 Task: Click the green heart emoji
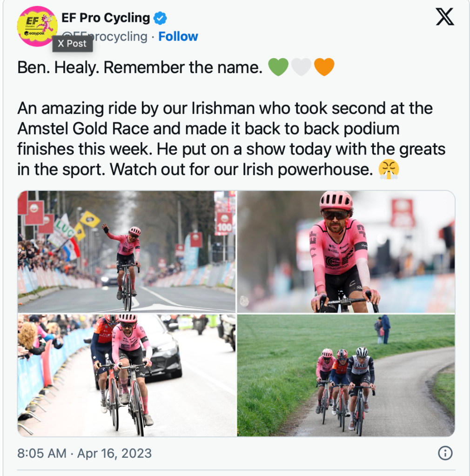point(278,67)
